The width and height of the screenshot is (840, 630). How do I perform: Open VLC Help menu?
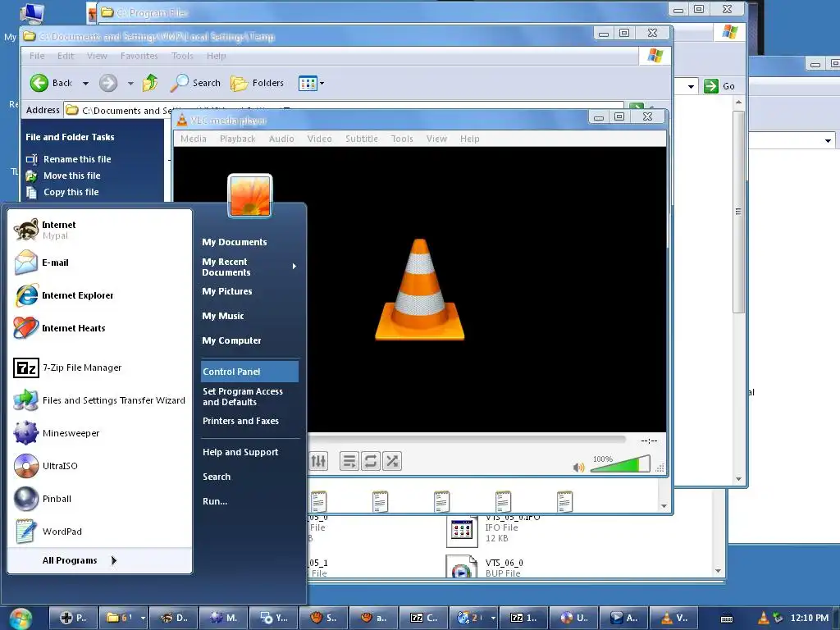[470, 139]
